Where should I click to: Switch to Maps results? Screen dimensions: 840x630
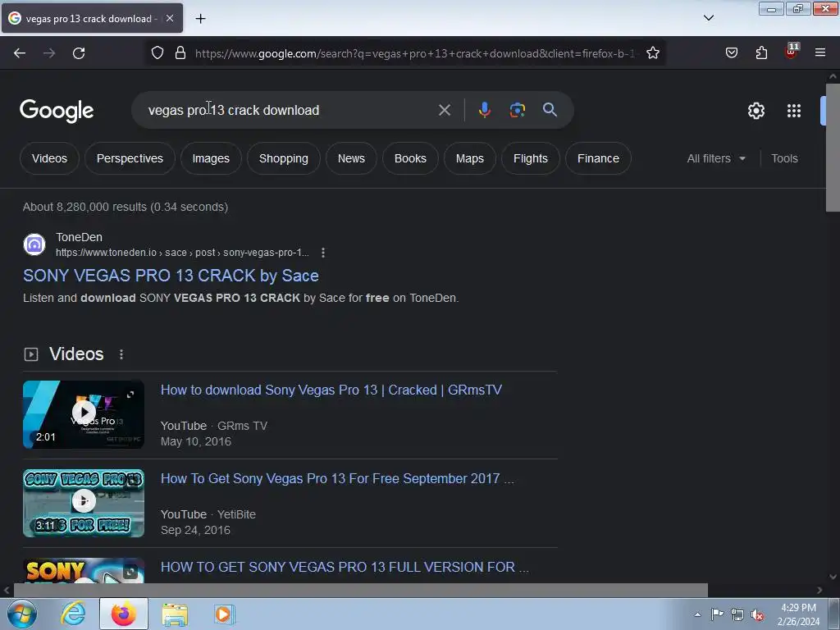[470, 158]
